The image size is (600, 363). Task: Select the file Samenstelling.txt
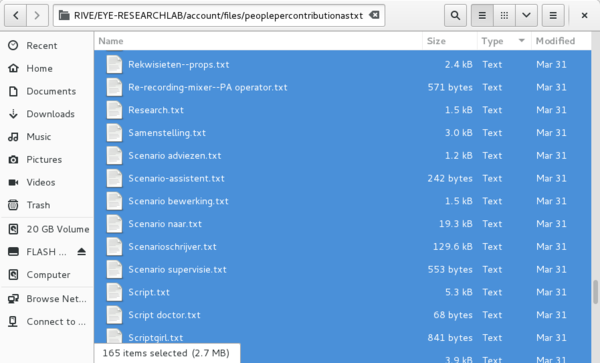point(342,133)
